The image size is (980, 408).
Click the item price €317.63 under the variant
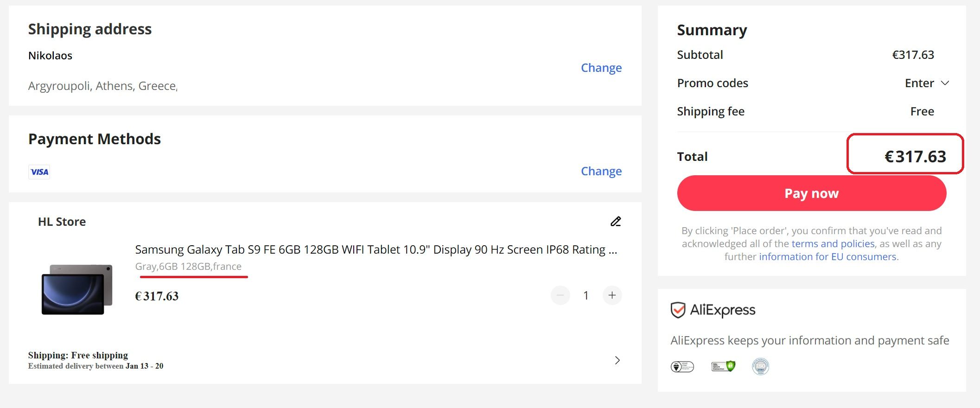click(157, 296)
